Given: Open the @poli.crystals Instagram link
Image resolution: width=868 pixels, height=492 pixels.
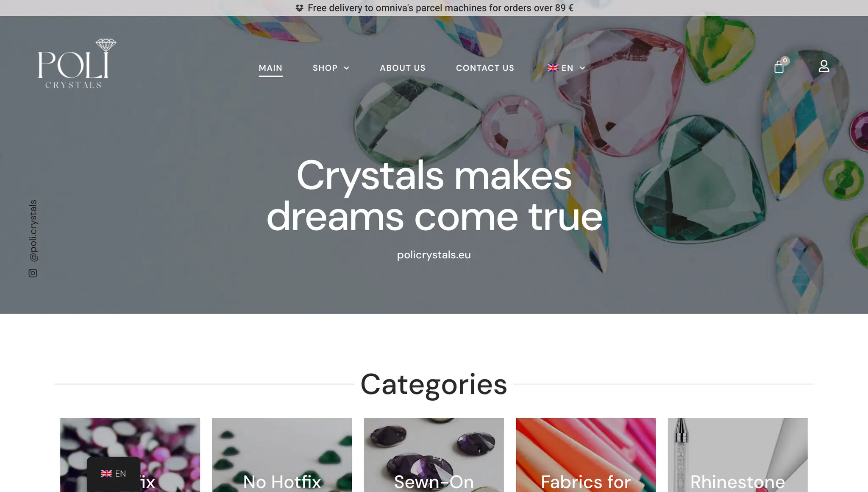Looking at the screenshot, I should pyautogui.click(x=33, y=231).
